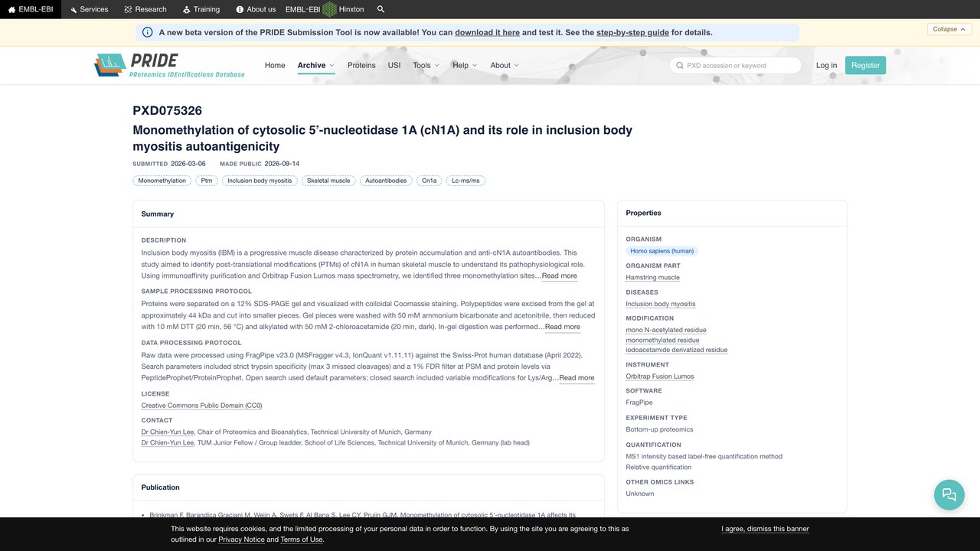The height and width of the screenshot is (551, 980).
Task: Open the Orbitrap Fusion Lumos link
Action: (x=660, y=377)
